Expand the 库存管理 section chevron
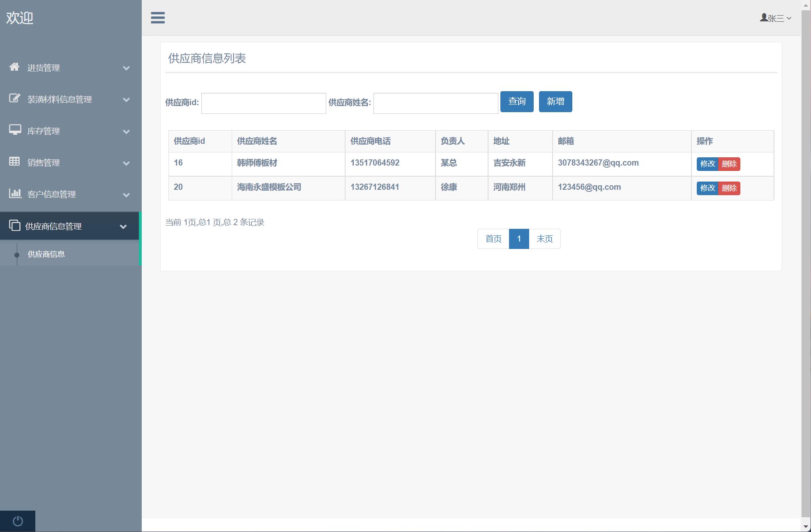The width and height of the screenshot is (811, 532). tap(126, 131)
